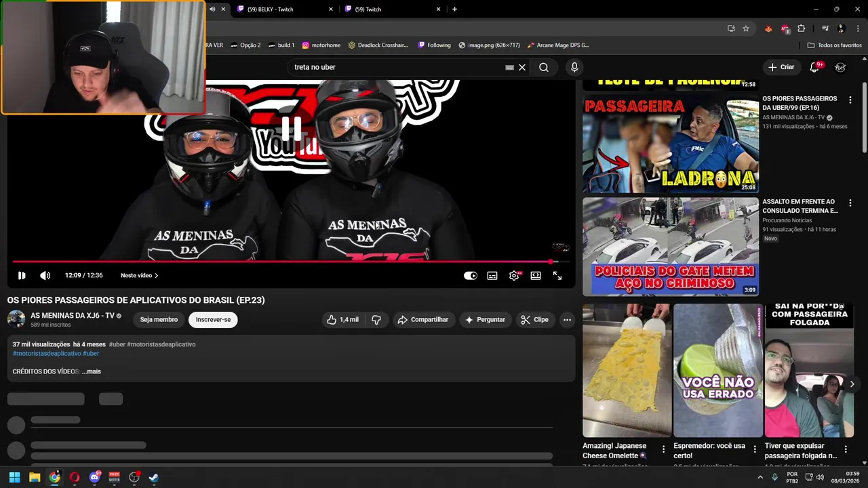Open the media control icon in browser toolbar
This screenshot has width=868, height=488.
[825, 28]
